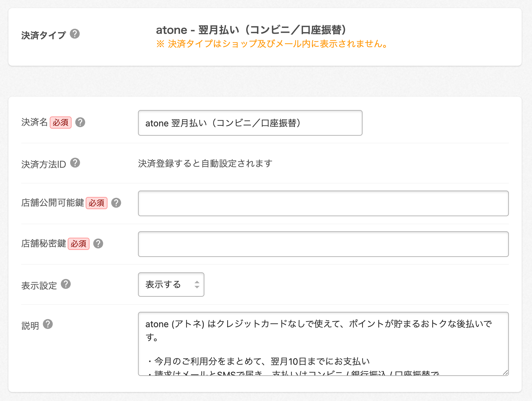The height and width of the screenshot is (401, 532).
Task: Open help tooltip for 店舗秘密鍵
Action: [x=99, y=243]
